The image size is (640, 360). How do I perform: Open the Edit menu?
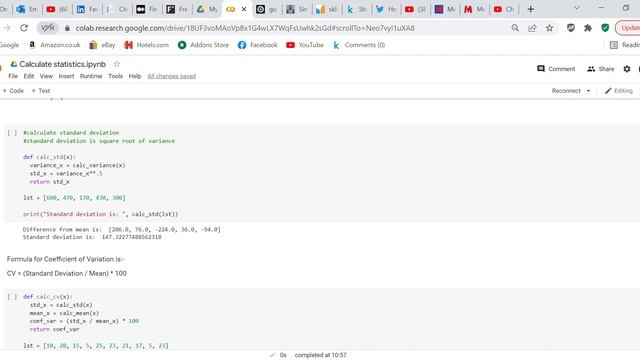[29, 76]
